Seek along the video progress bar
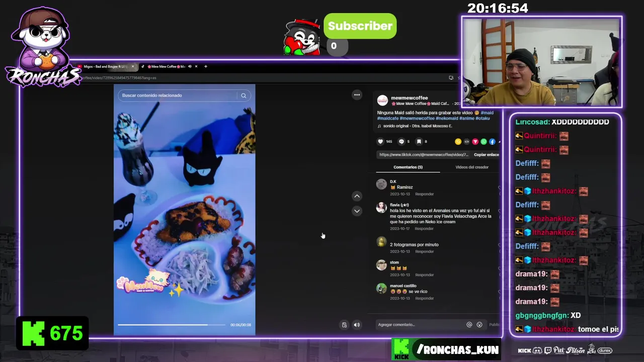 [x=172, y=325]
